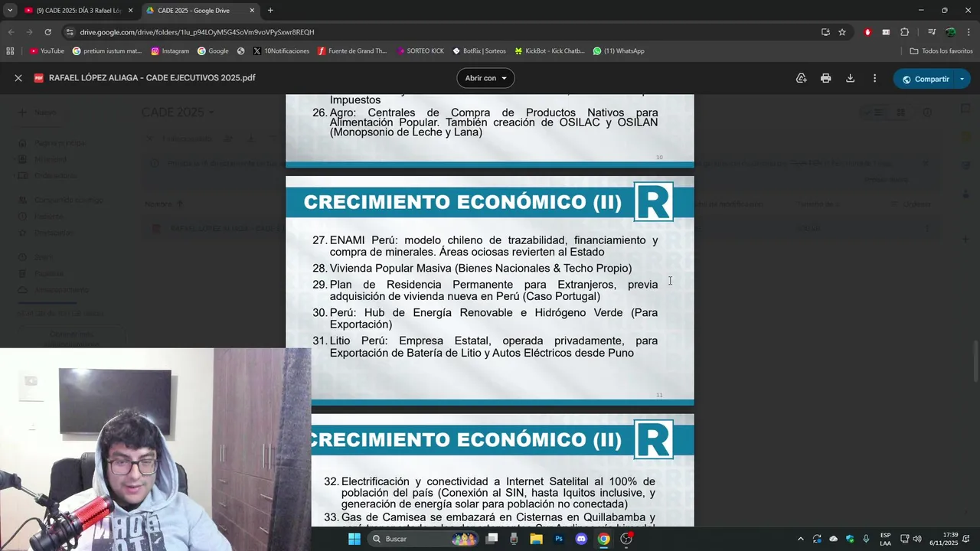Click the CRECIMIENTO ECONÓMICO (II) slide 11 heading
The height and width of the screenshot is (551, 980).
462,202
